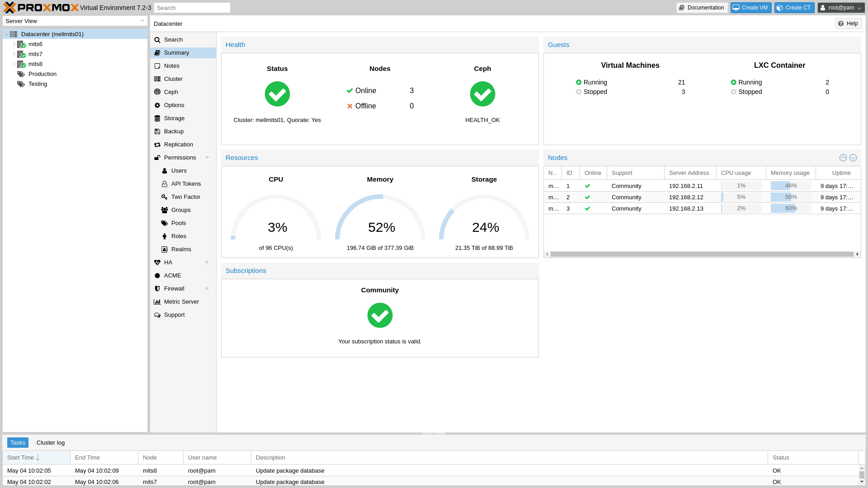The image size is (868, 488).
Task: Click the Metric Server icon in sidebar
Action: (x=157, y=301)
